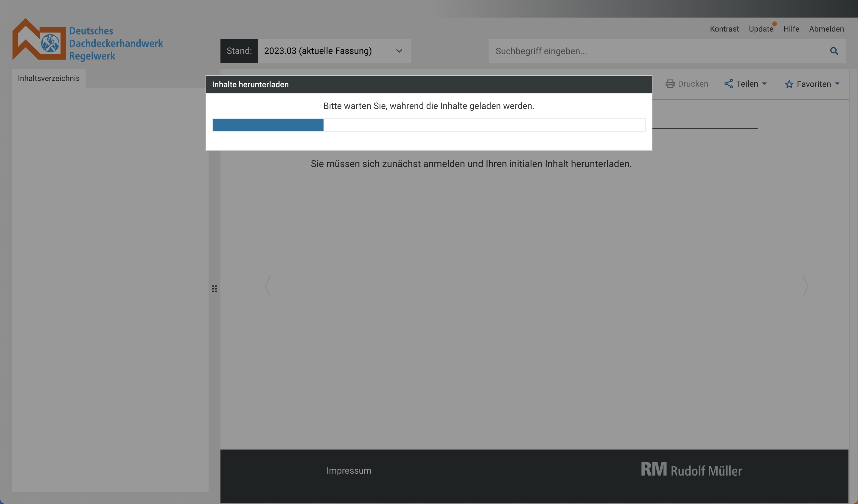Click the Favoriten star icon
This screenshot has height=504, width=858.
789,85
